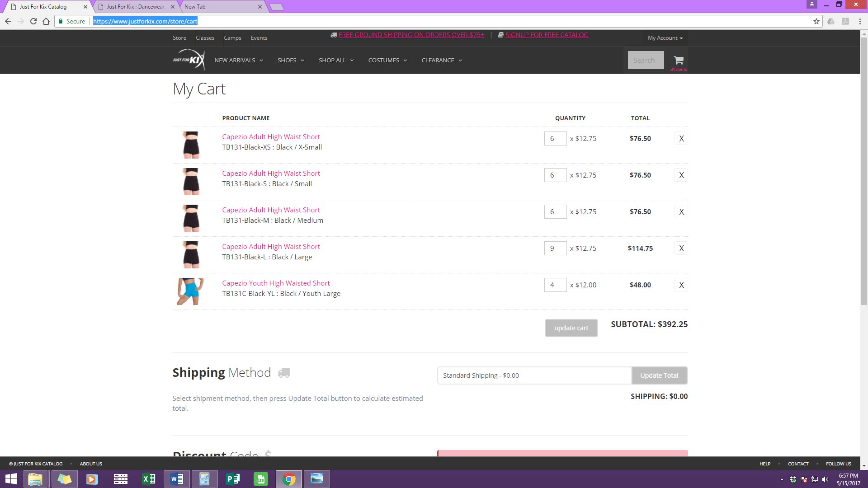Remove the Youth High Waisted Short

pyautogui.click(x=681, y=285)
